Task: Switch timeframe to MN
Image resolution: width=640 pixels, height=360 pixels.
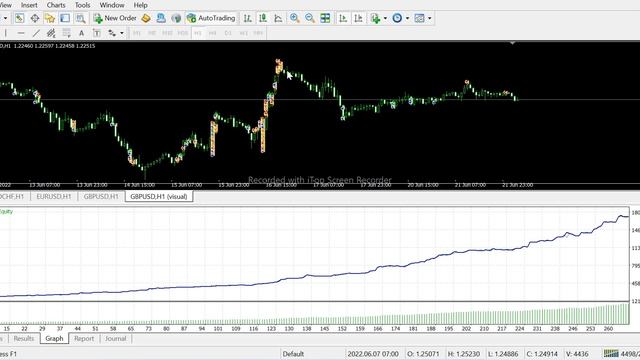Action: [258, 33]
